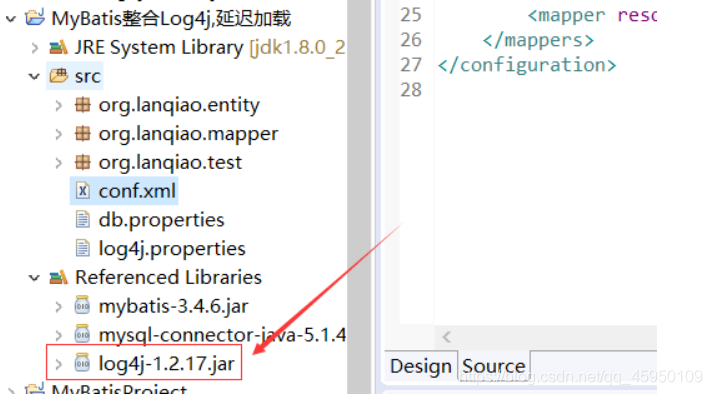This screenshot has width=712, height=395.
Task: Click the JRE System Library icon
Action: (x=59, y=47)
